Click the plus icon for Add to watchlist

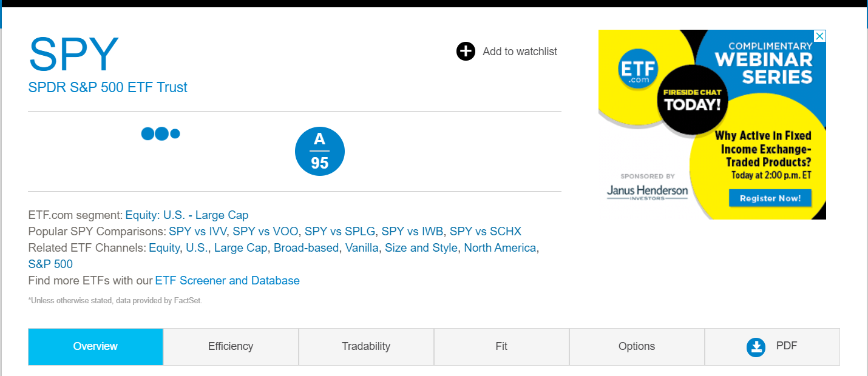pyautogui.click(x=466, y=52)
